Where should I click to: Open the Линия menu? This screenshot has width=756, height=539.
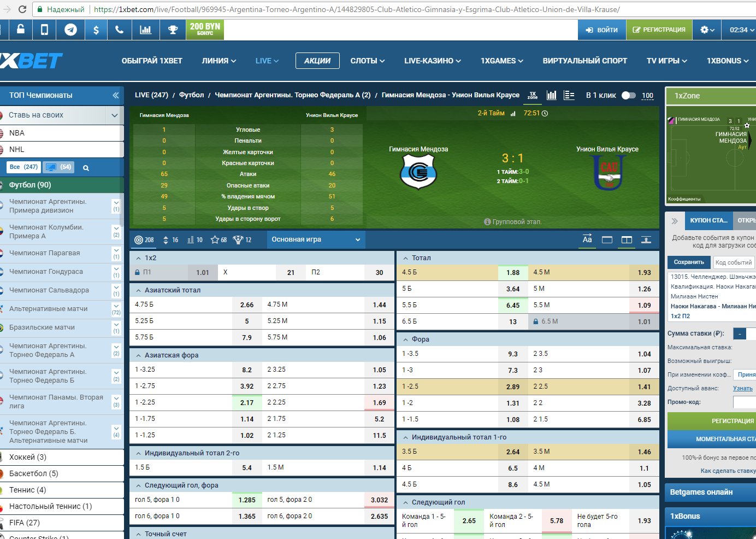tap(219, 61)
